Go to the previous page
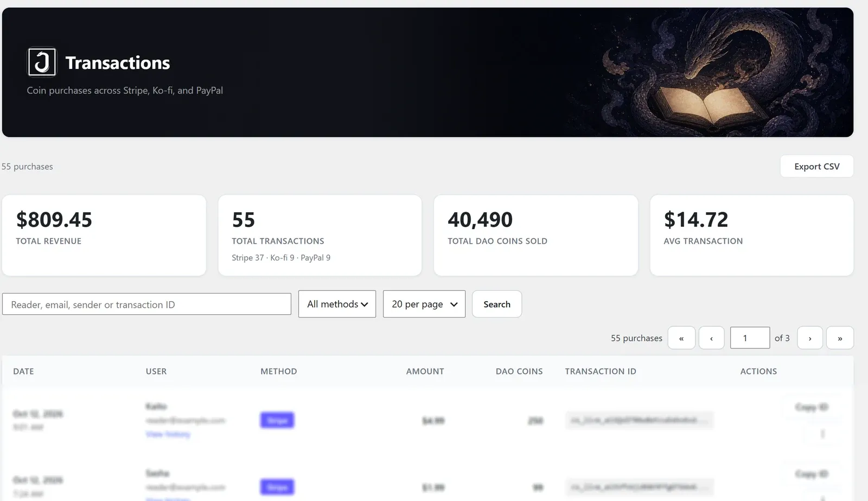Screen dimensions: 868x501 711,338
